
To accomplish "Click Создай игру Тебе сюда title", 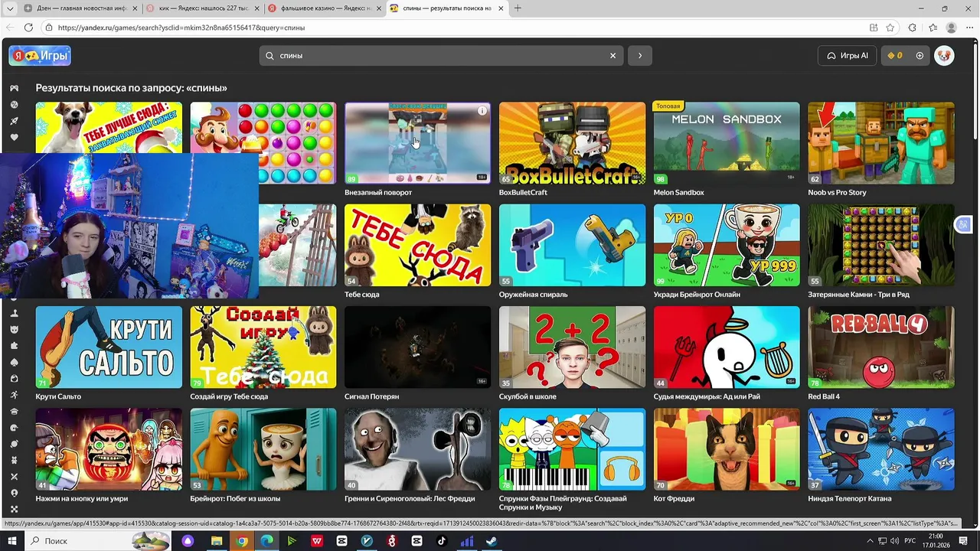I will click(x=229, y=396).
